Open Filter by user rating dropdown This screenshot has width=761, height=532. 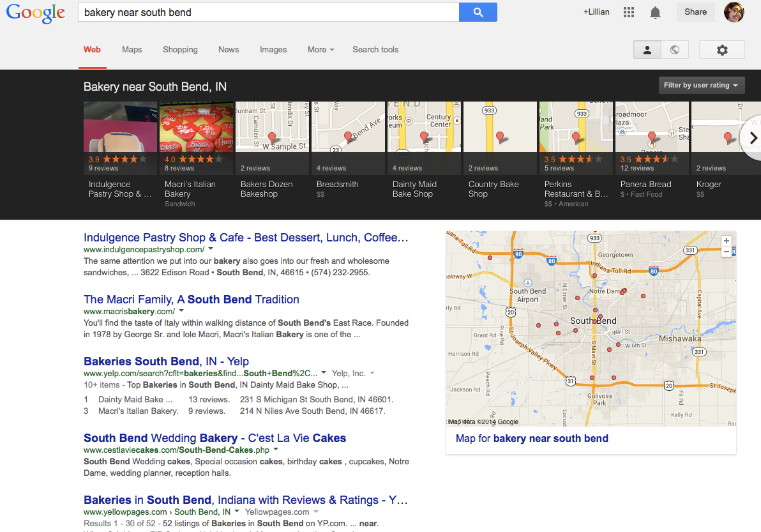(x=701, y=86)
